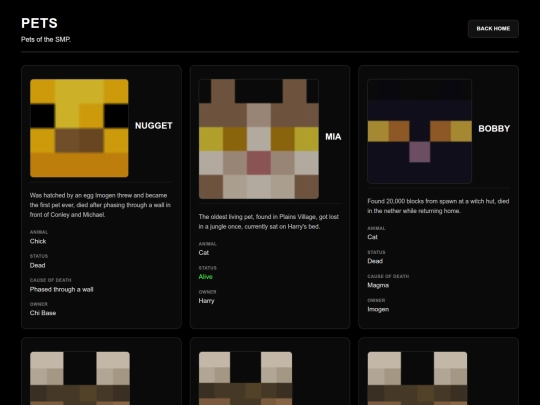Click the 'Imogen' owner value
Screen dimensions: 540x405
tap(378, 309)
